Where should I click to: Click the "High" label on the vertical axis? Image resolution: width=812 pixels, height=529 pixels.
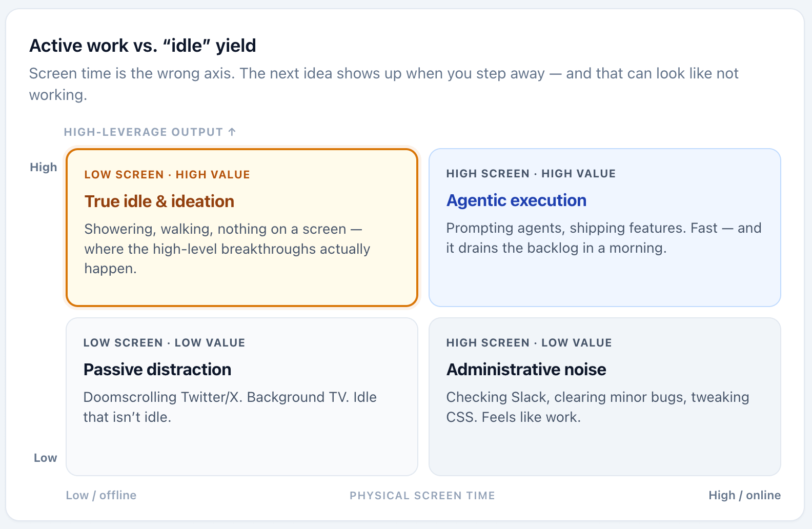point(44,167)
